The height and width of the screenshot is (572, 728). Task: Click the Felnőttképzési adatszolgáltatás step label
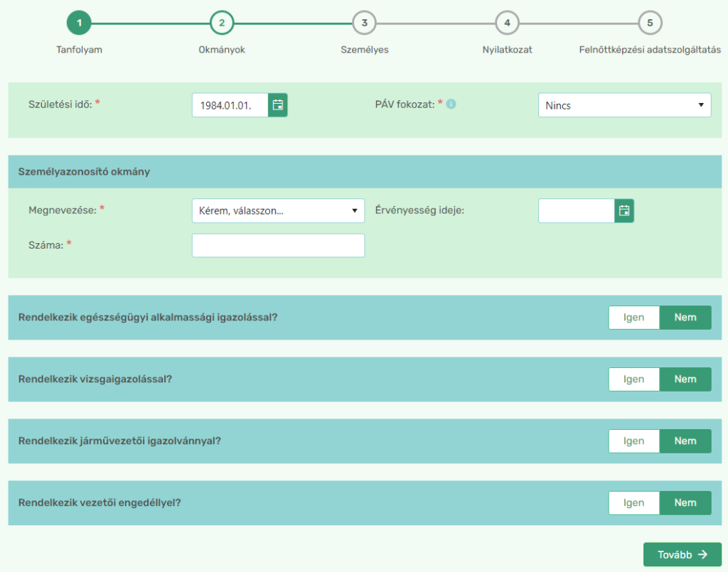650,50
